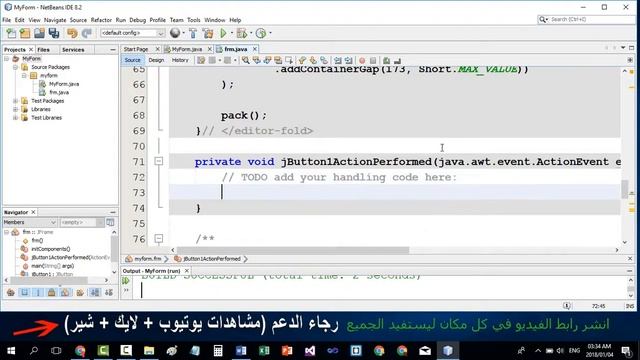The height and width of the screenshot is (360, 640).
Task: Click the Debug Project toolbar icon
Action: [x=242, y=33]
